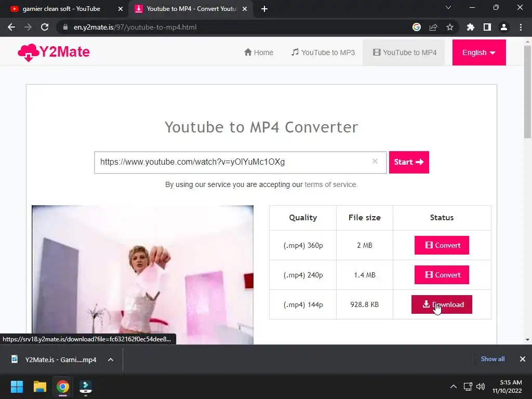Screen dimensions: 532x399
Task: Open volume tray icon
Action: pyautogui.click(x=481, y=387)
